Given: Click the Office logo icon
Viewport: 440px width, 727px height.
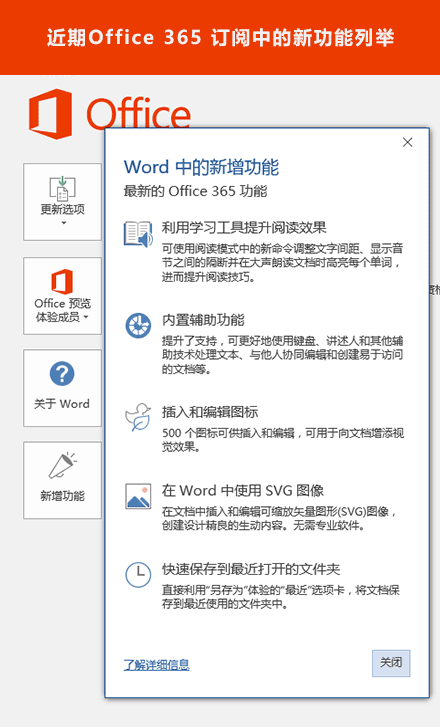Looking at the screenshot, I should pos(51,114).
